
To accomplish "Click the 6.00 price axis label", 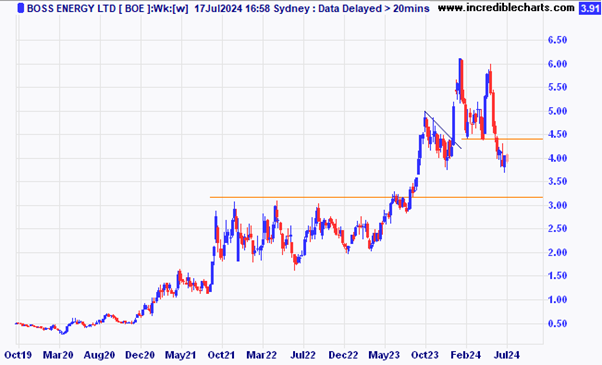I will coord(557,64).
